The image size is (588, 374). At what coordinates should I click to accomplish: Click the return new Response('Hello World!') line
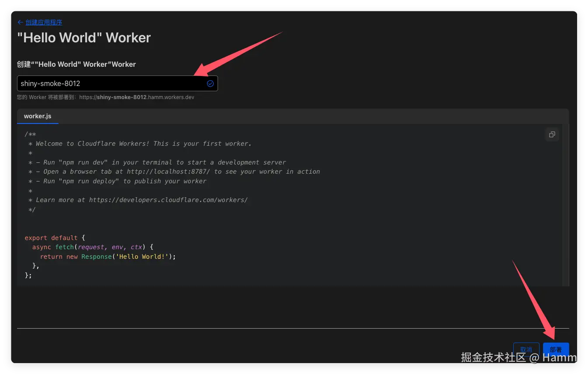[108, 257]
